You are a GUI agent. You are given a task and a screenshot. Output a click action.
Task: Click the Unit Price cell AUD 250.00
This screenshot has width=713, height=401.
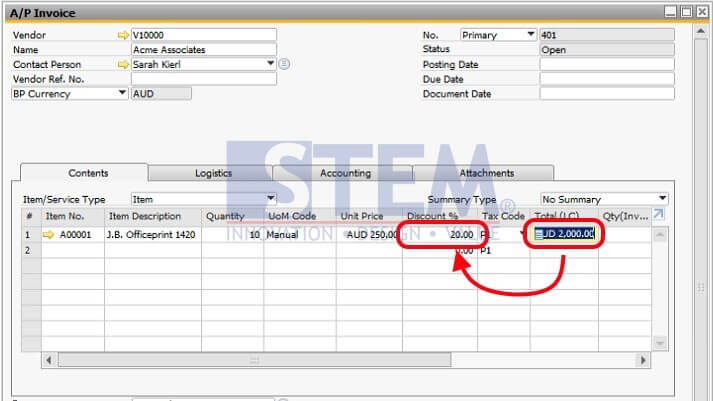pos(369,235)
